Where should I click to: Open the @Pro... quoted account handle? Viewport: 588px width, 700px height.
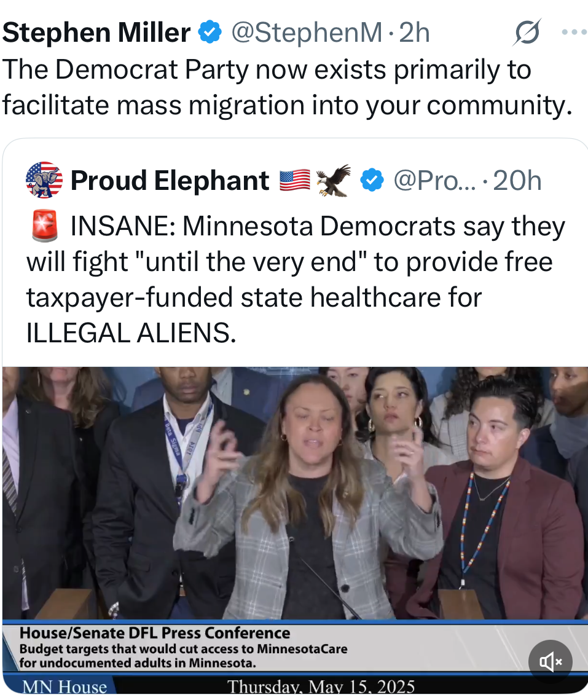pyautogui.click(x=434, y=181)
